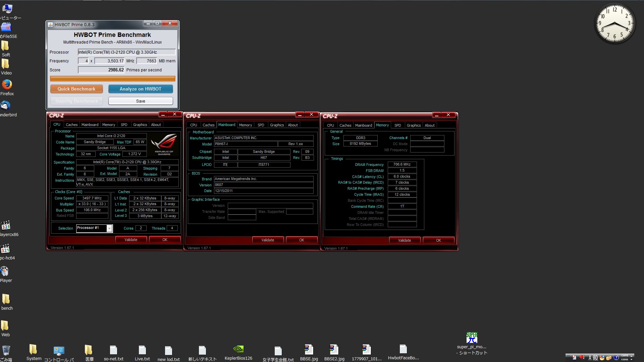The image size is (644, 362).
Task: Start the Quick Benchmark in HWBOT Prime
Action: [x=76, y=89]
